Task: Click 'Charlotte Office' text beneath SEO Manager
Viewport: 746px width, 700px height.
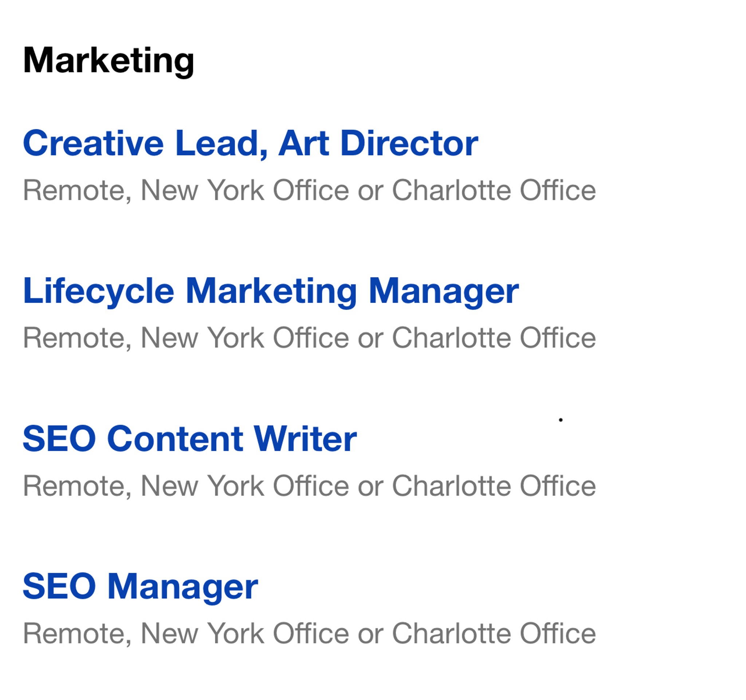Action: (x=494, y=634)
